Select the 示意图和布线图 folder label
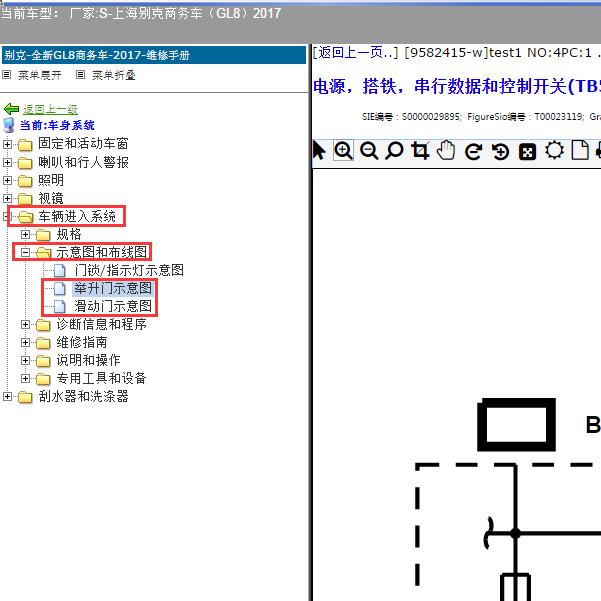601x601 pixels. click(x=102, y=252)
